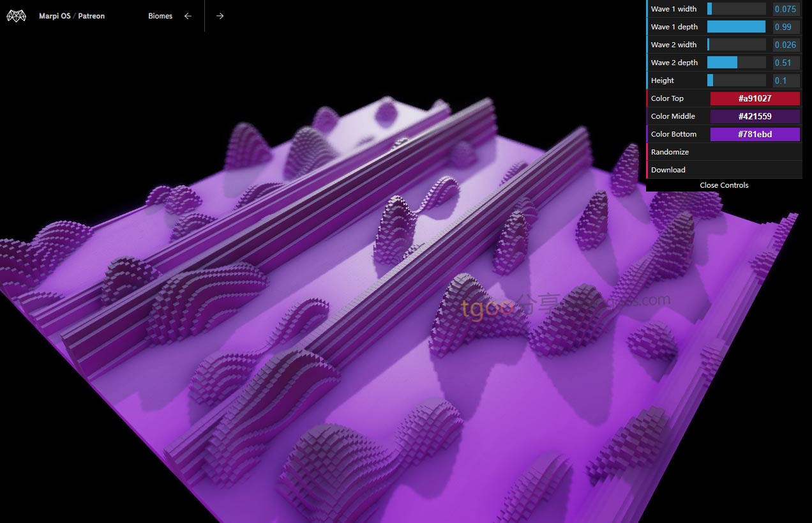812x523 pixels.
Task: Open the Marpi OS link
Action: click(x=56, y=16)
